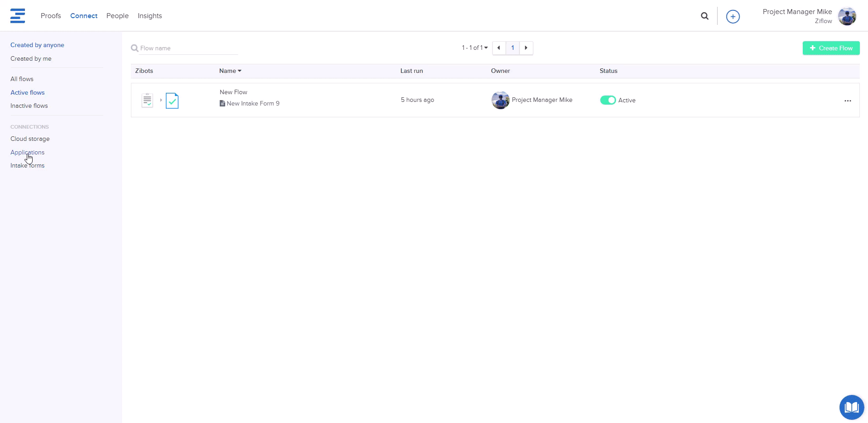
Task: Expand the 1-1 of 1 pagination dropdown
Action: point(475,48)
